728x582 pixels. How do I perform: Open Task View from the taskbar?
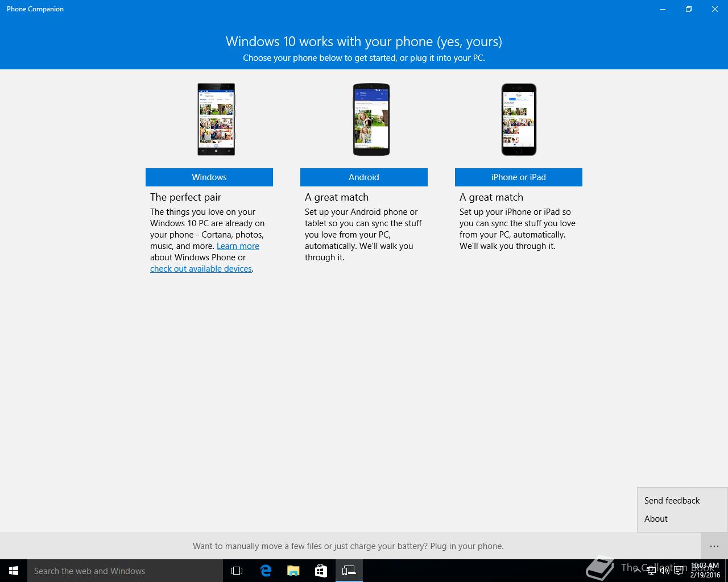(x=237, y=571)
